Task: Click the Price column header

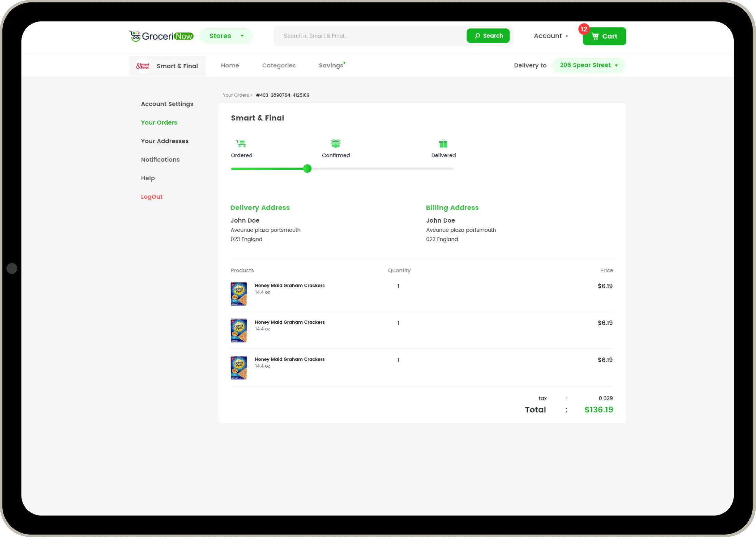Action: point(606,270)
